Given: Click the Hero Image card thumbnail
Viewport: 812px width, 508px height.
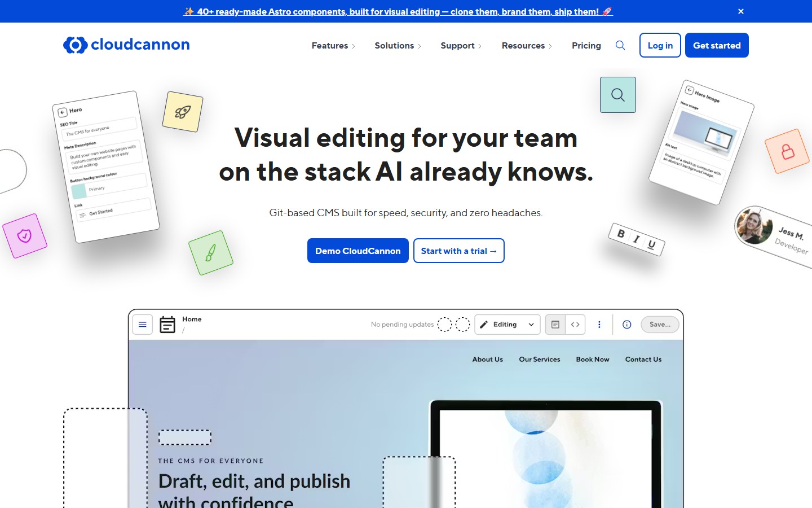Looking at the screenshot, I should tap(705, 132).
